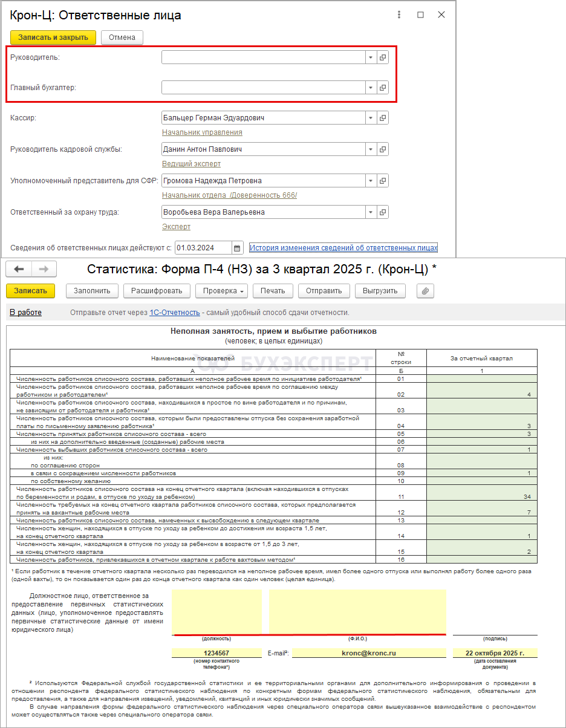
Task: Open the Руководитель кадровой службы field's record icon
Action: tap(383, 149)
